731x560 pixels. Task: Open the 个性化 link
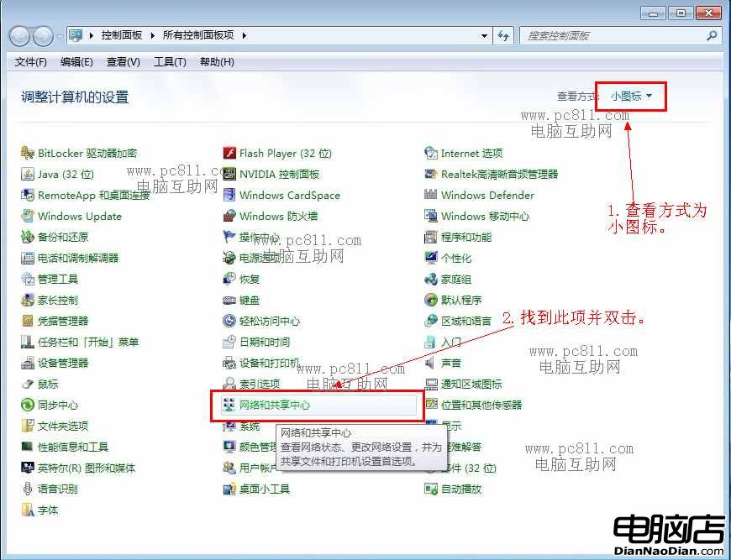tap(456, 258)
